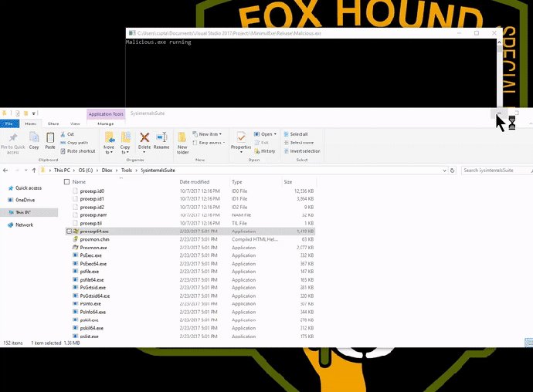Create a New folder from ribbon

[x=182, y=143]
